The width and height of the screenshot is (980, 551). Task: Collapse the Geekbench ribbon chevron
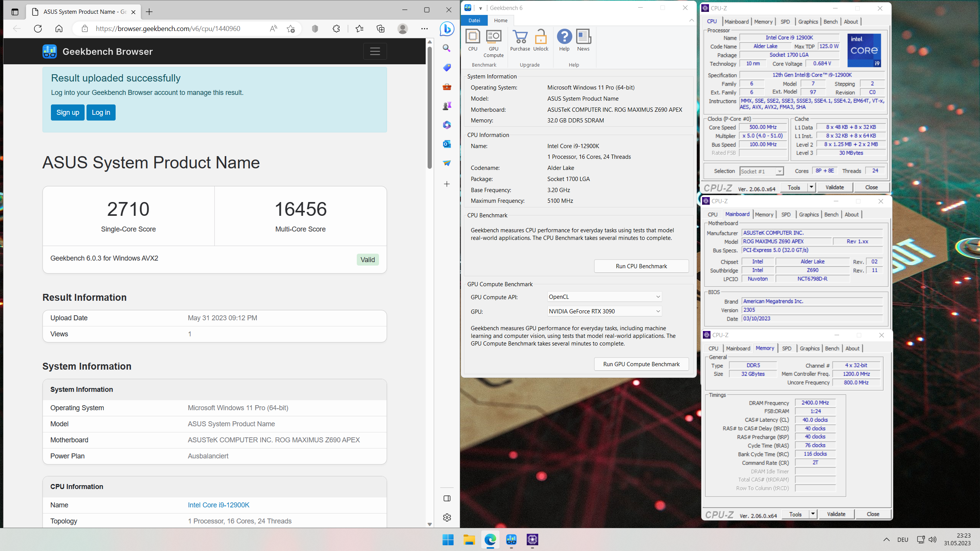pyautogui.click(x=691, y=20)
